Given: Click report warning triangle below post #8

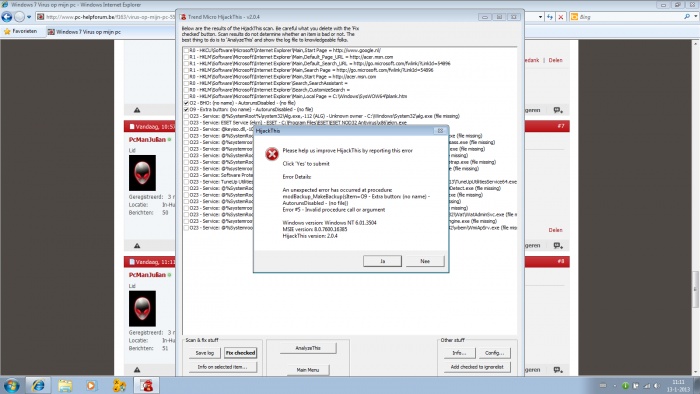Looking at the screenshot, I should (x=137, y=369).
